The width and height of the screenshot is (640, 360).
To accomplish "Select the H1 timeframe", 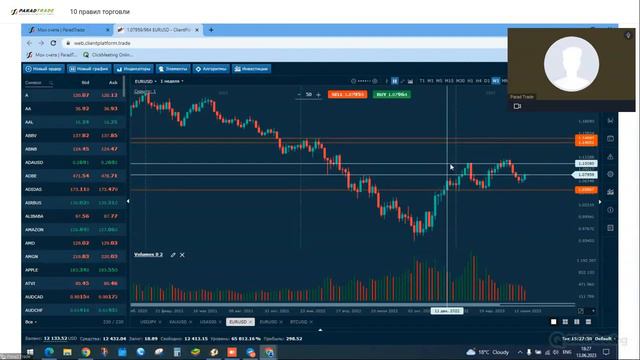I will tap(470, 81).
